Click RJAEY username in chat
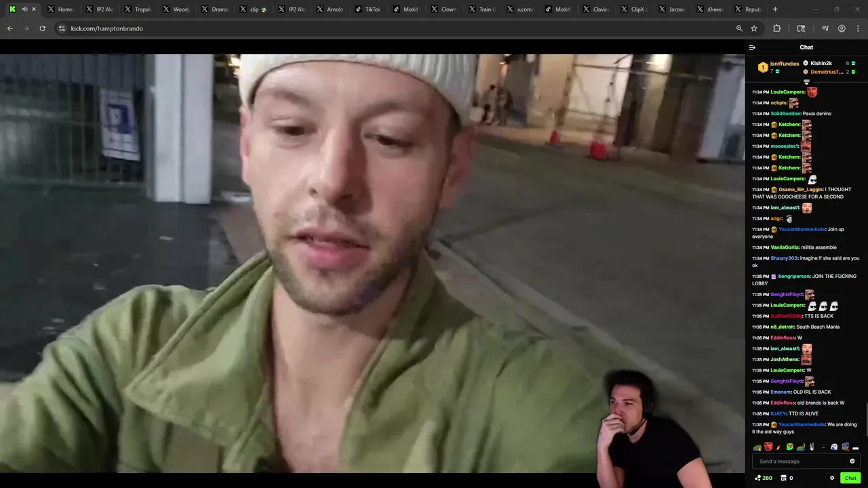868x488 pixels. (x=778, y=413)
